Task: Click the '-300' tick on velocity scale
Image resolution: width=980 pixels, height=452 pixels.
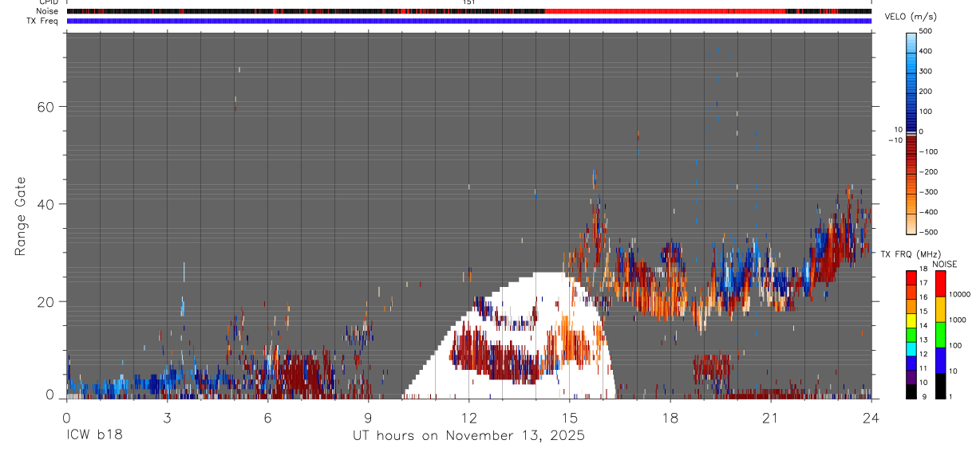Action: coord(931,192)
